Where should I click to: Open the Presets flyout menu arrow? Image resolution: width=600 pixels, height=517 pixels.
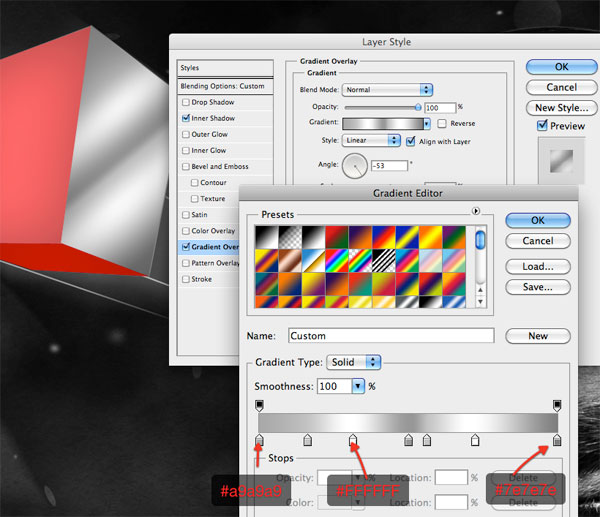[476, 211]
